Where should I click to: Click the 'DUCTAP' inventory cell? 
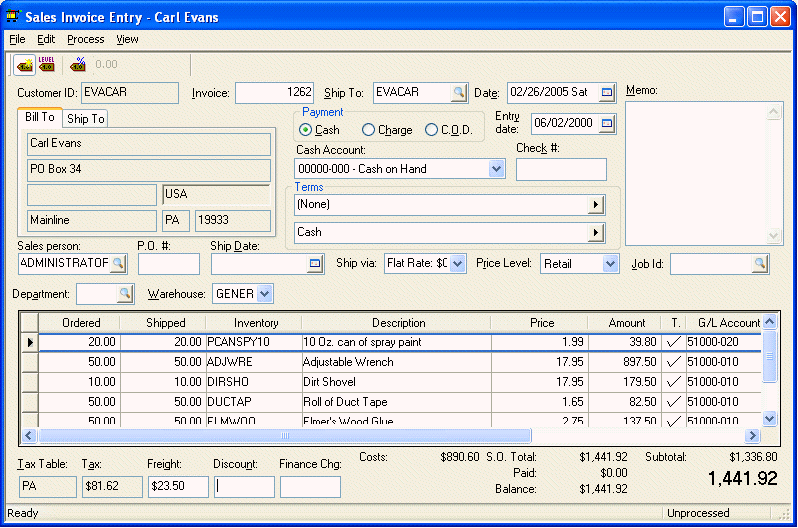253,402
